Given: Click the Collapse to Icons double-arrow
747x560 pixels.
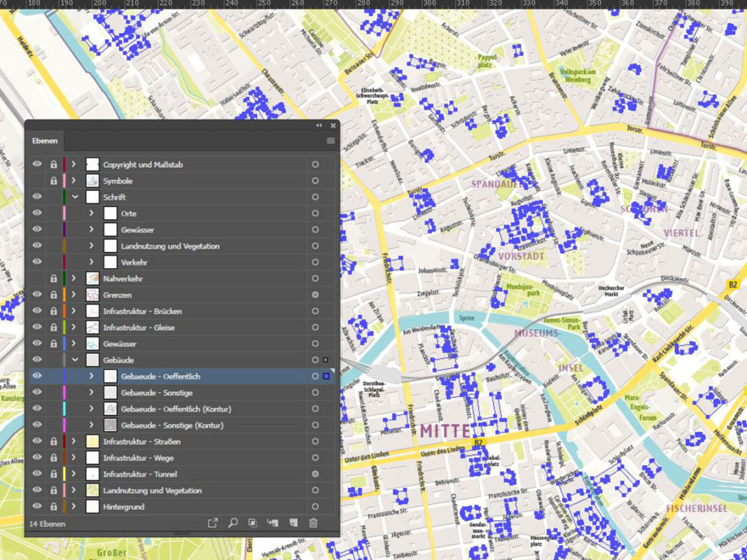Looking at the screenshot, I should tap(319, 125).
